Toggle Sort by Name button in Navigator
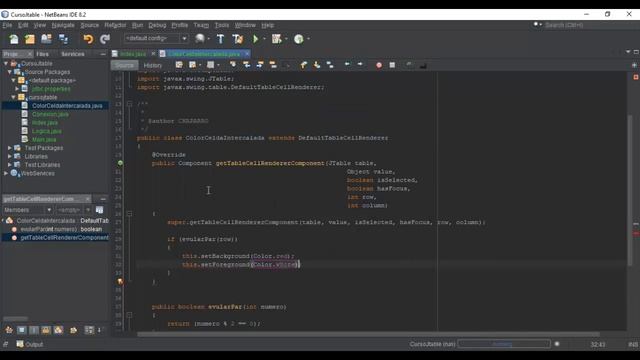This screenshot has width=640, height=360. 89,330
